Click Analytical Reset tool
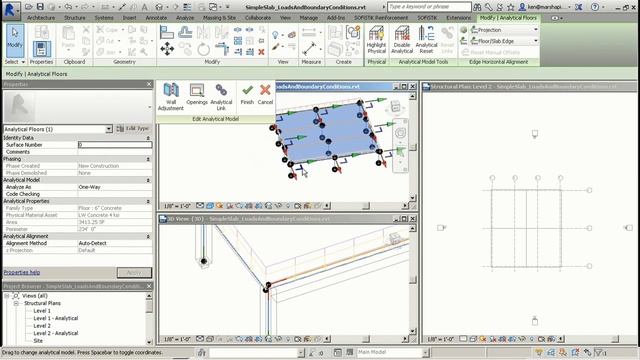The width and height of the screenshot is (640, 360). coord(426,40)
